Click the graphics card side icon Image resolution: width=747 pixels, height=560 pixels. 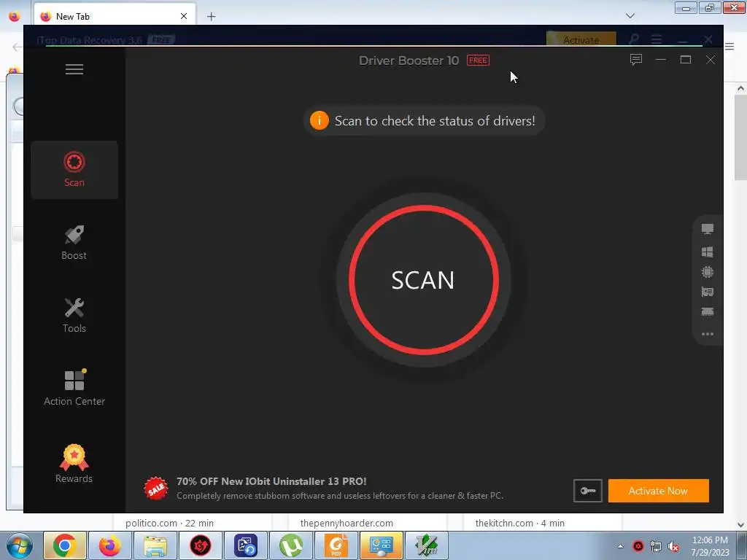pyautogui.click(x=708, y=292)
